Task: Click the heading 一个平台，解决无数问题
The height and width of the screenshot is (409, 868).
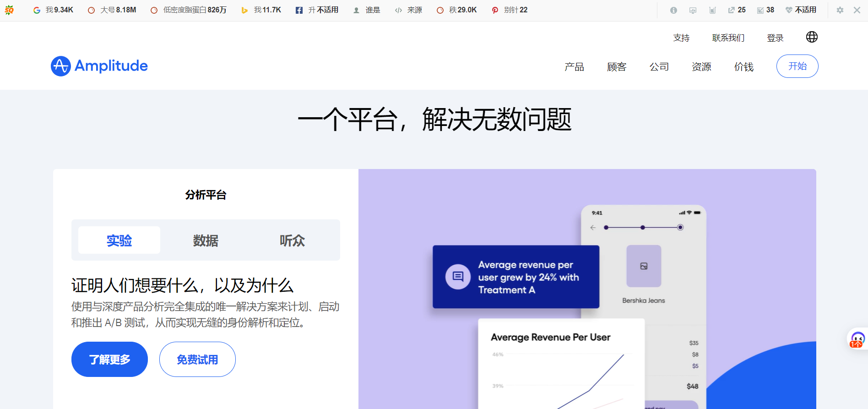Action: 434,120
